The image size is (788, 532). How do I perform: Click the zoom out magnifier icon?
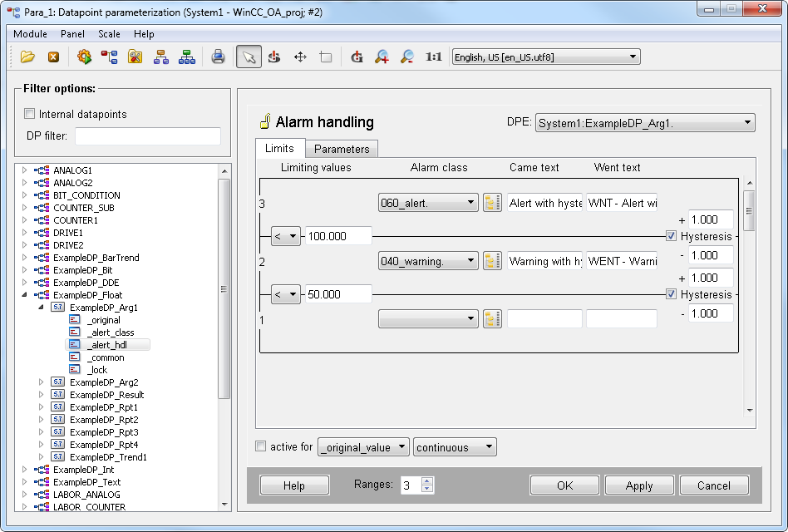point(406,57)
